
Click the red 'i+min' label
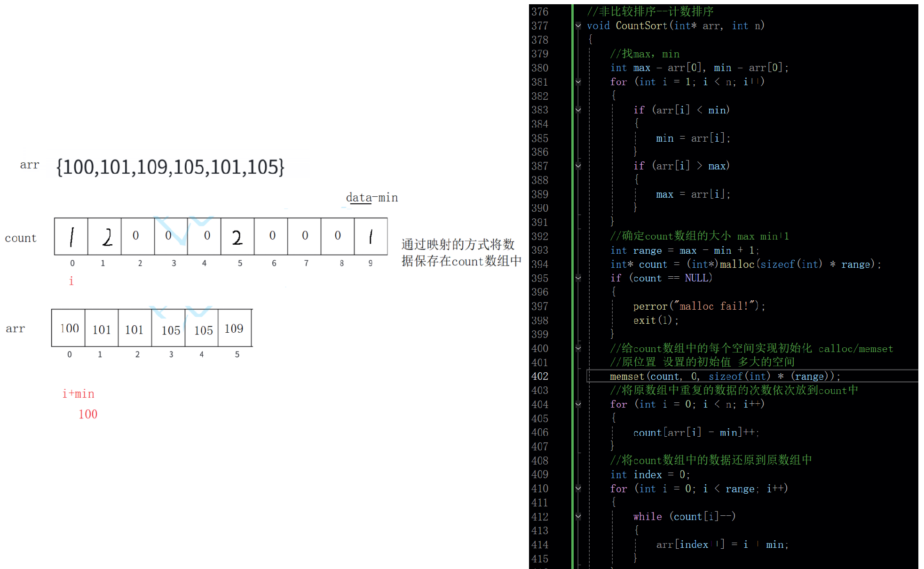coord(78,394)
